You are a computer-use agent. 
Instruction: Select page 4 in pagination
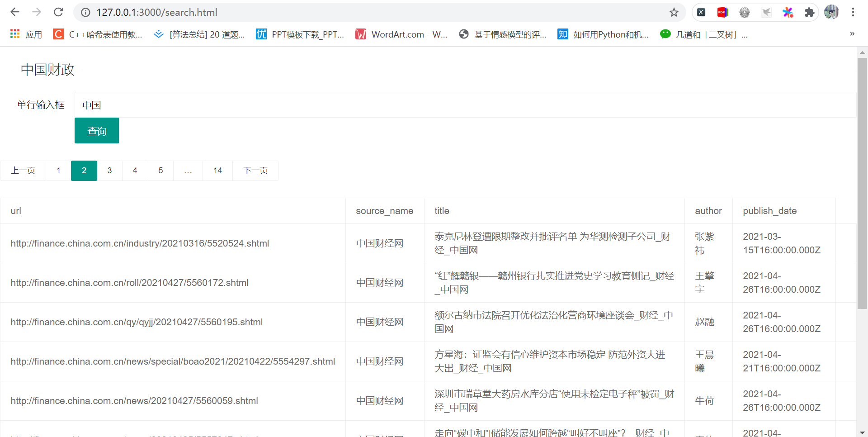[x=135, y=171]
